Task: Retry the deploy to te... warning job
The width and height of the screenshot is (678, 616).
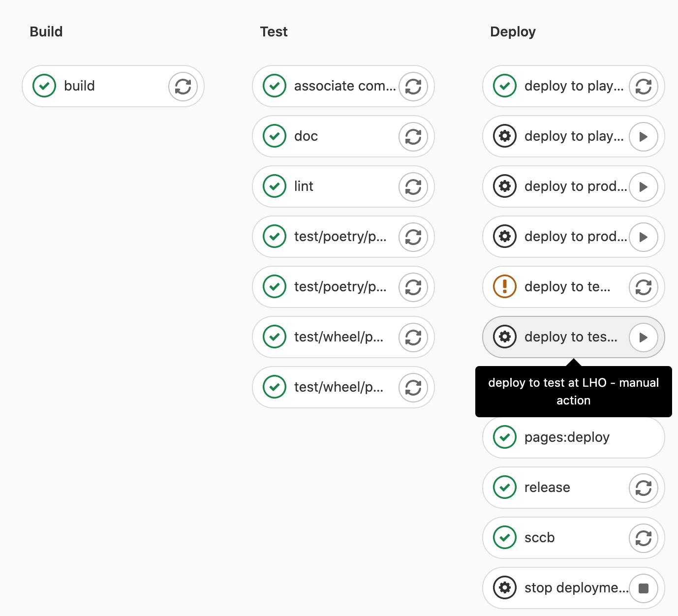Action: (644, 287)
